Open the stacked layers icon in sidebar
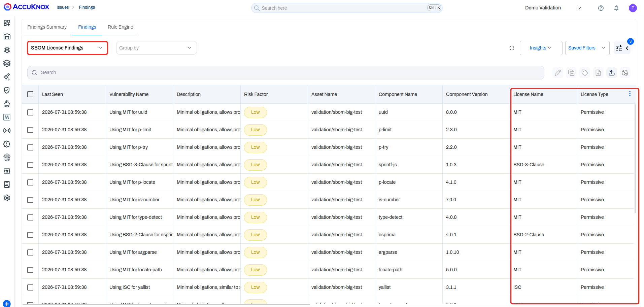This screenshot has height=307, width=644. pyautogui.click(x=7, y=63)
